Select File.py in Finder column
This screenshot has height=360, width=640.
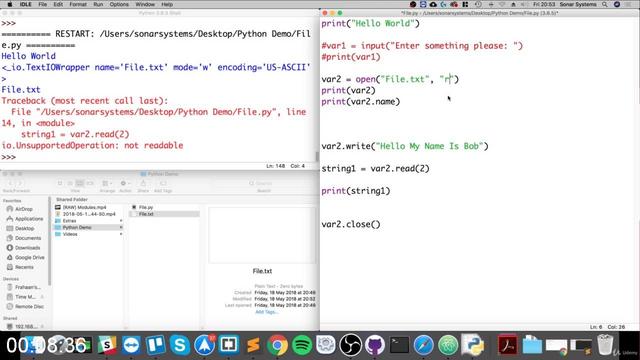pos(146,207)
